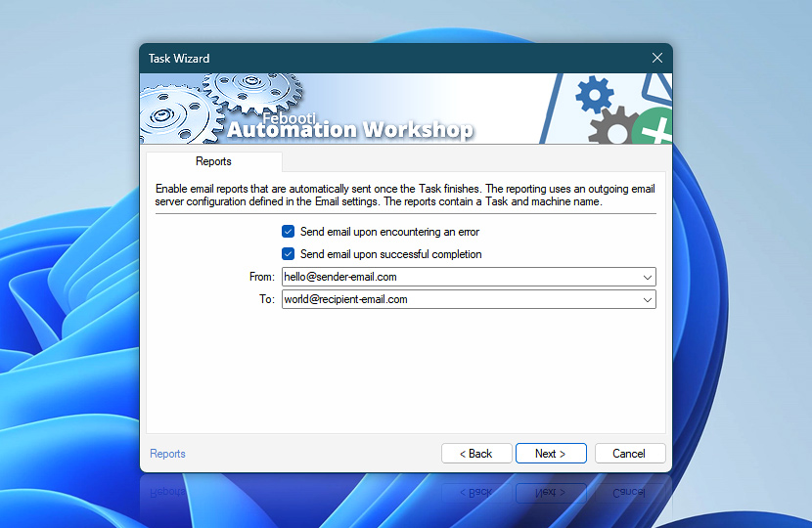Expand the From address dropdown arrow
812x528 pixels.
[648, 277]
